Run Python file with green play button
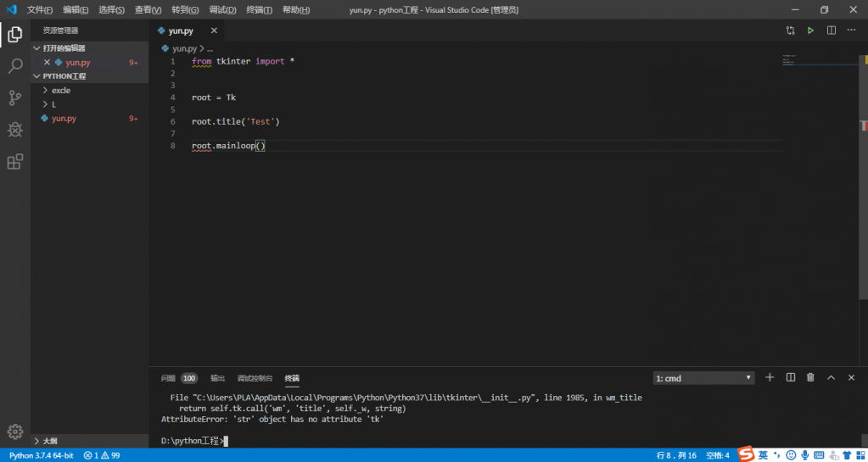The height and width of the screenshot is (462, 868). (x=810, y=31)
